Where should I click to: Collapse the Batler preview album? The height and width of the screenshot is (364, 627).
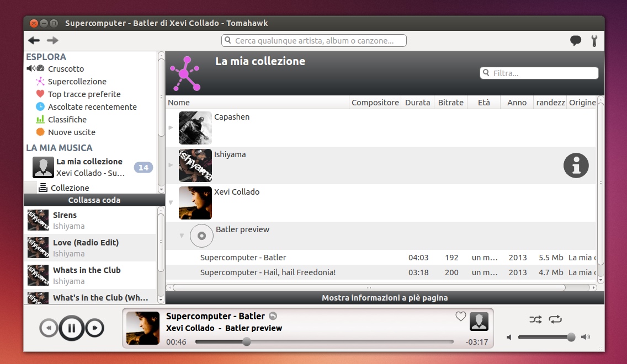pos(182,235)
